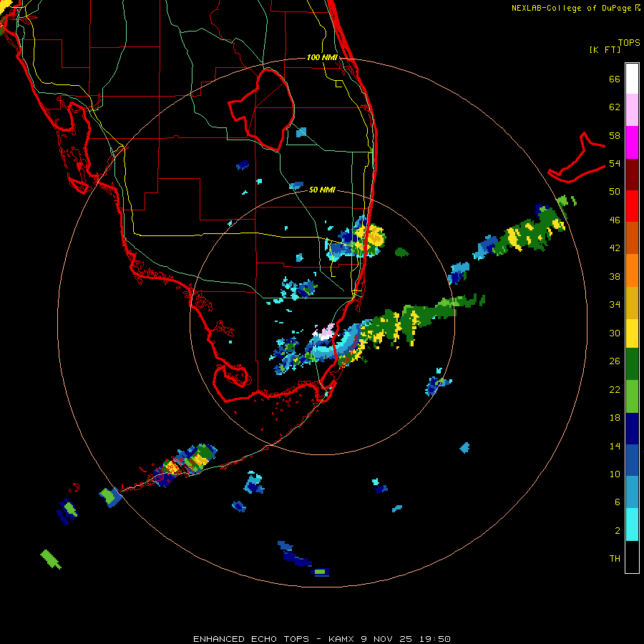Click the white swatch in the tops legend
The height and width of the screenshot is (644, 644).
click(632, 79)
